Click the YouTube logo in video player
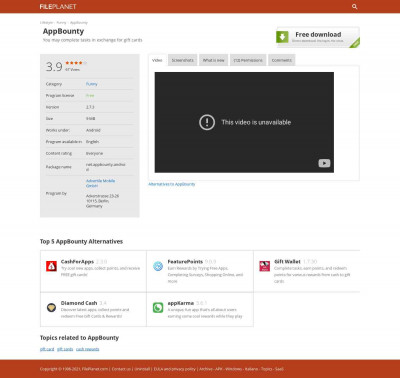Screen dimensions: 400x378 click(x=324, y=163)
